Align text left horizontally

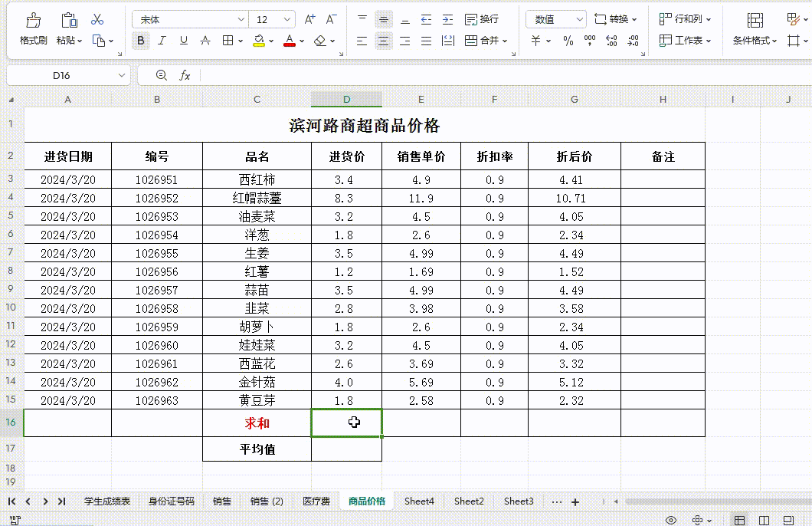[362, 41]
